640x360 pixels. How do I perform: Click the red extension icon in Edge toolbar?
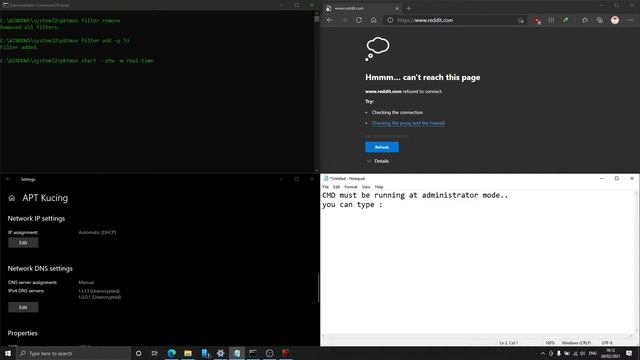click(536, 20)
